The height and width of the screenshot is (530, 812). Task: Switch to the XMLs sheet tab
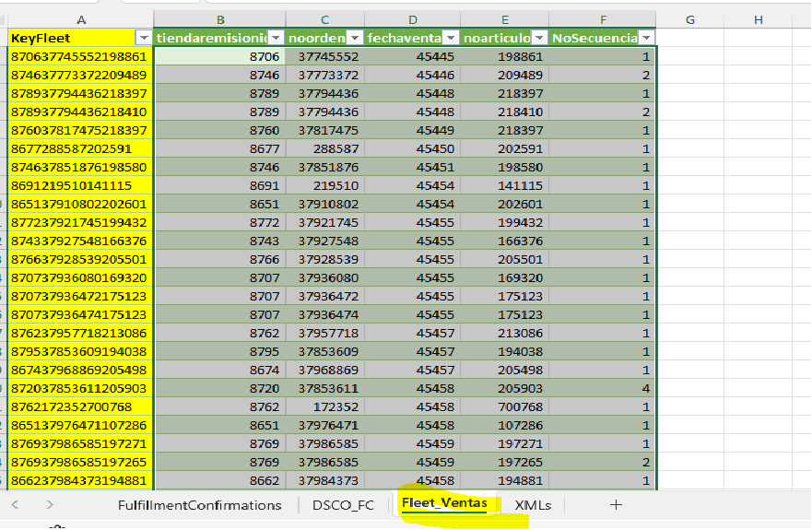pyautogui.click(x=533, y=505)
